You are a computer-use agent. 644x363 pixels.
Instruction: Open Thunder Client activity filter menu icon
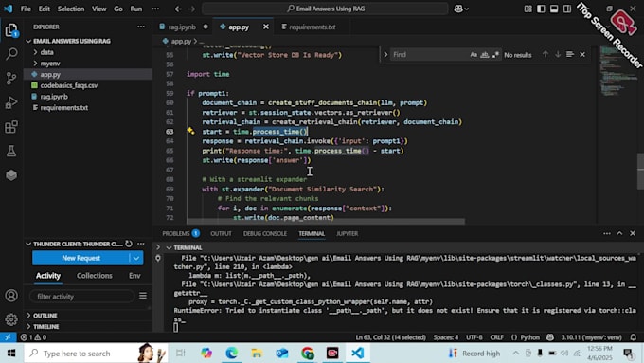pos(143,296)
